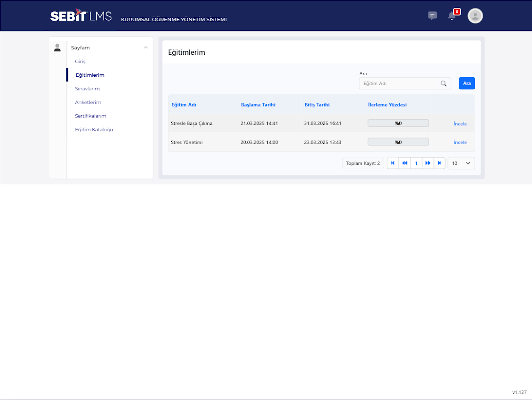Open Giriş in the sidebar
The height and width of the screenshot is (400, 532).
(x=80, y=62)
